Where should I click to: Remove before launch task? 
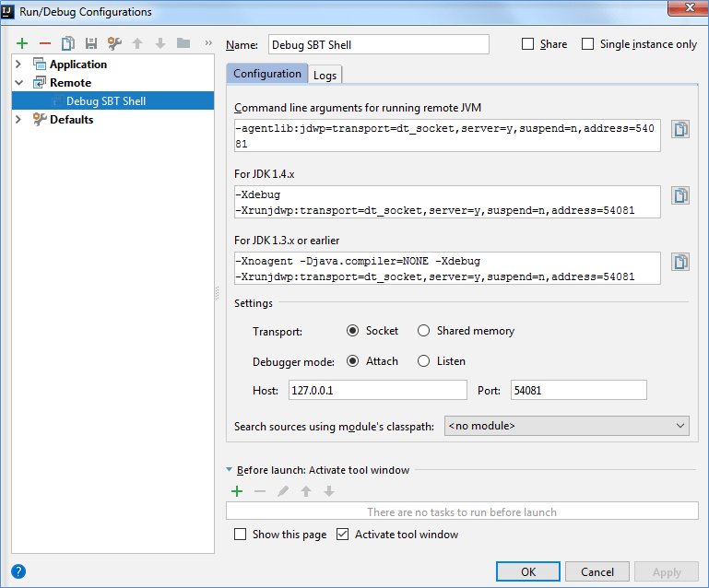pos(260,491)
